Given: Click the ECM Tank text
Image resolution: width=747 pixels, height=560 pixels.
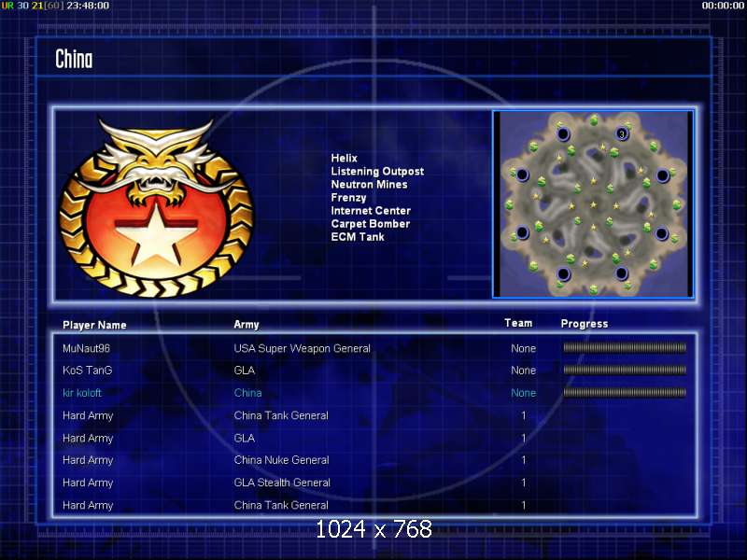Looking at the screenshot, I should 358,237.
